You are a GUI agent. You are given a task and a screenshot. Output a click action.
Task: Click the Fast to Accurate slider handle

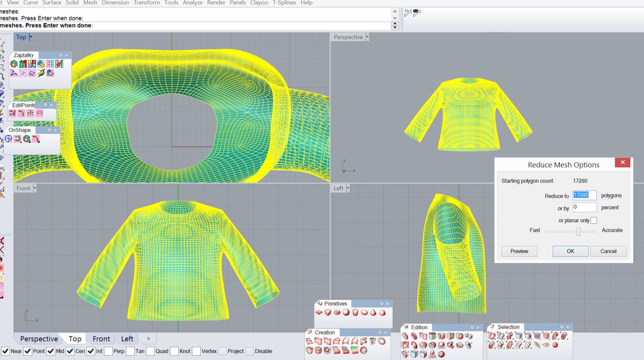point(578,231)
